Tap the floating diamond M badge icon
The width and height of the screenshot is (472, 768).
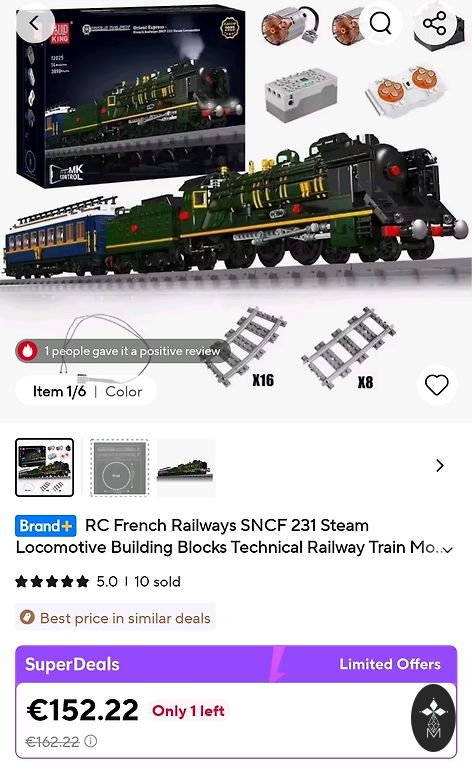433,719
